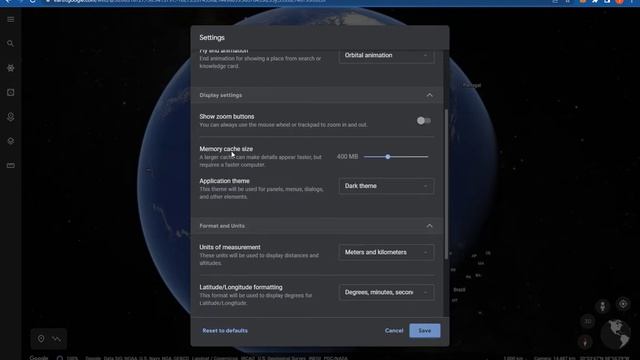Open Map Style layers icon
Viewport: 640px width, 360px height.
(11, 141)
